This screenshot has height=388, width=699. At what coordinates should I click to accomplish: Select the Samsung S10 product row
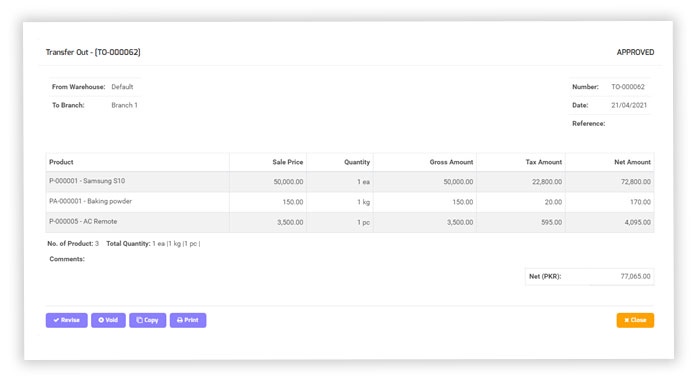350,182
